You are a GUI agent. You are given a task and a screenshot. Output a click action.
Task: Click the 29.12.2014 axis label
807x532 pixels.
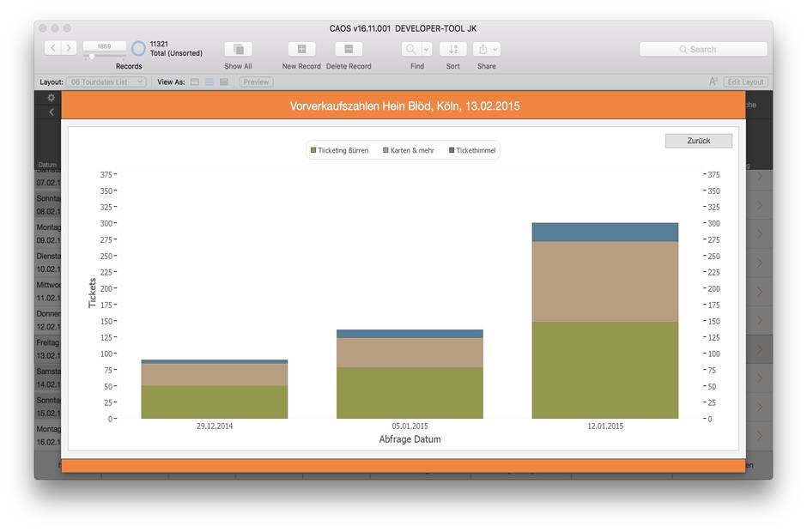[215, 426]
